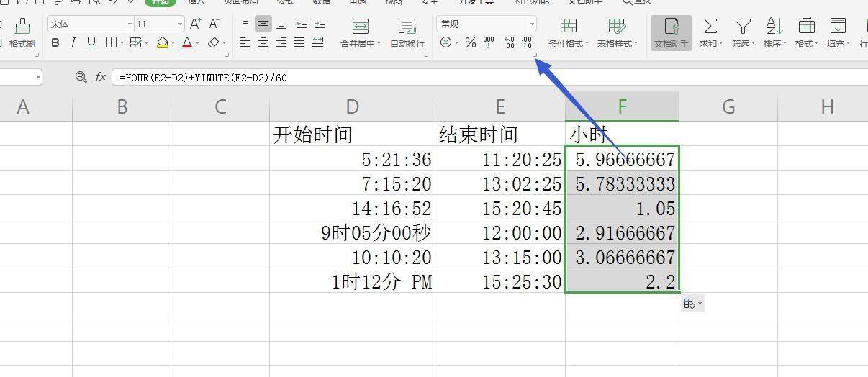Expand the Name Box dropdown arrow
This screenshot has width=868, height=377.
click(37, 77)
